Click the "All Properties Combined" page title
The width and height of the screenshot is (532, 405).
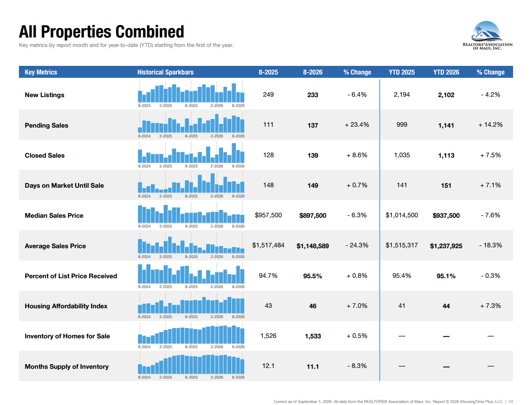pyautogui.click(x=102, y=32)
